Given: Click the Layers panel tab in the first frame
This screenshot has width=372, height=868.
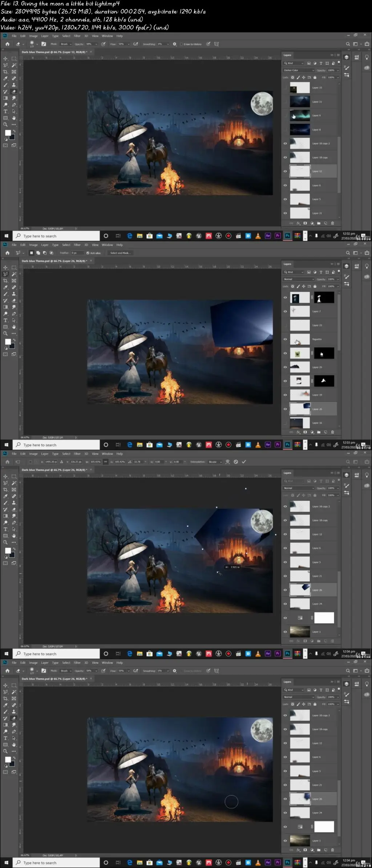Looking at the screenshot, I should (287, 55).
